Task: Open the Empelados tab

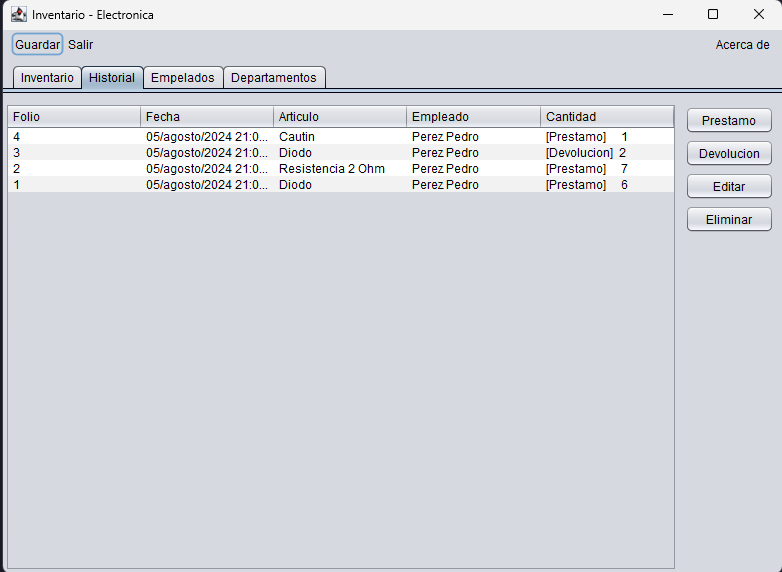Action: tap(183, 77)
